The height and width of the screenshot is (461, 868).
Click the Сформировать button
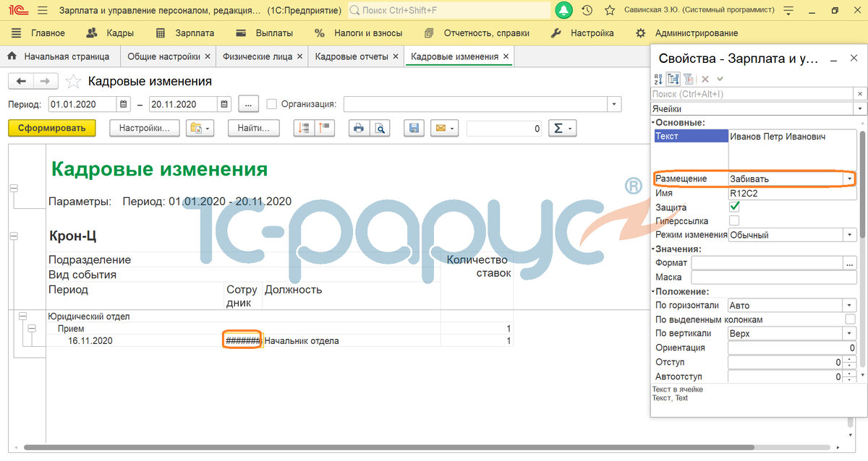(52, 128)
